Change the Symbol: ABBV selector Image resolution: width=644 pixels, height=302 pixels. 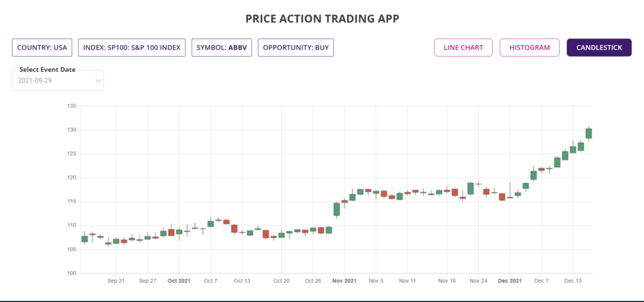[221, 47]
